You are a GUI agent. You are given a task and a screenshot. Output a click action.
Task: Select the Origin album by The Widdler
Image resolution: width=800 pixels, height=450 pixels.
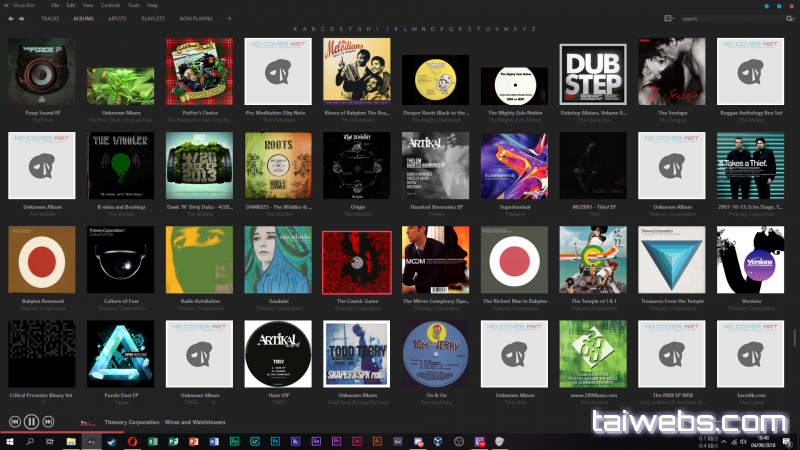tap(357, 165)
